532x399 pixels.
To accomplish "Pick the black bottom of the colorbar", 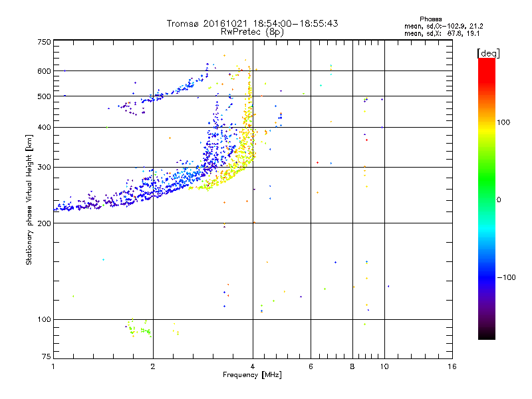I will tap(486, 336).
